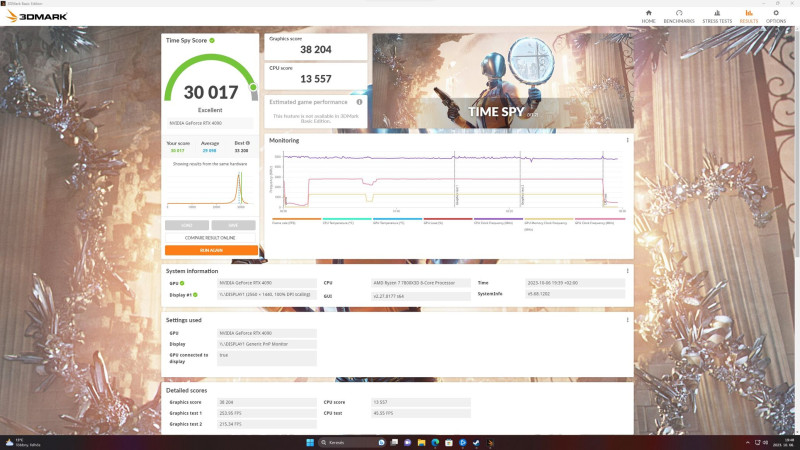Click the Graphics score value 38 204

point(316,49)
